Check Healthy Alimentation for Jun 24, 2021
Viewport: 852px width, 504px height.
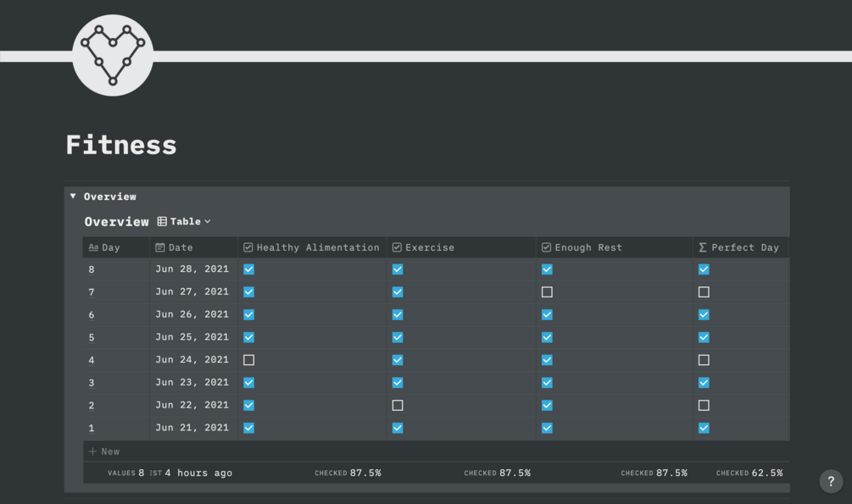(248, 360)
